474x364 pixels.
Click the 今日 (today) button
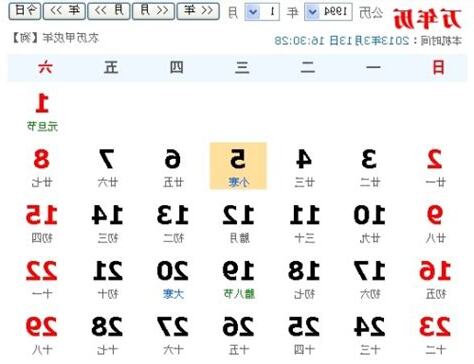pos(24,11)
